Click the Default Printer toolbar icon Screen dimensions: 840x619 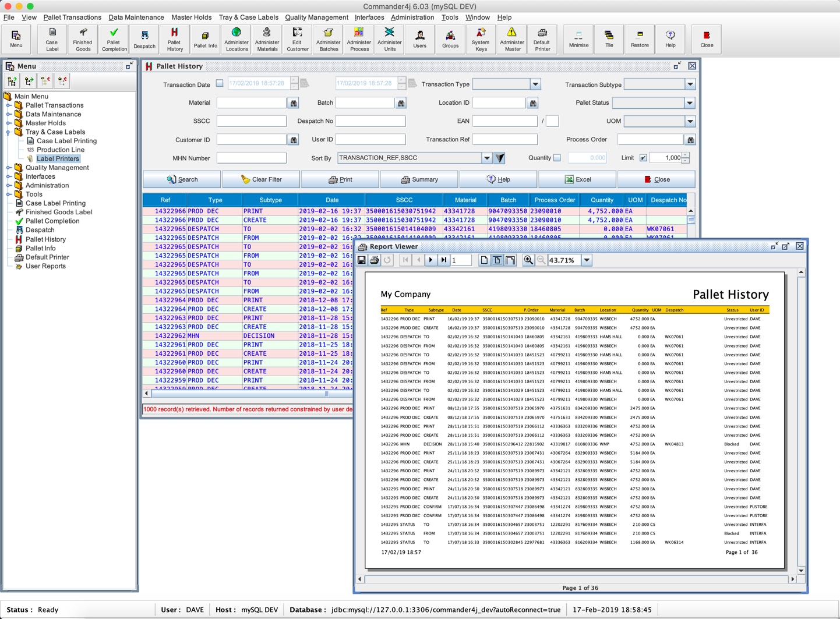[x=542, y=39]
